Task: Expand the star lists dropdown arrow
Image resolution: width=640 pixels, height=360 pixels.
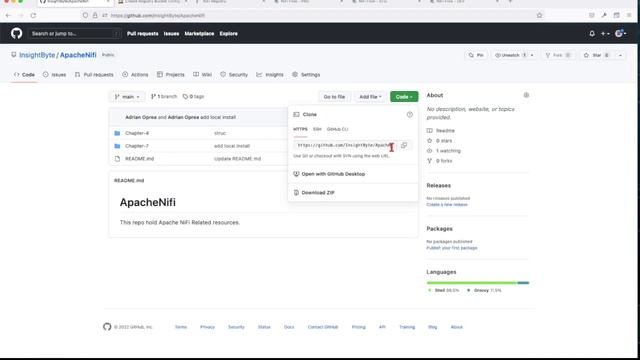Action: [x=620, y=55]
